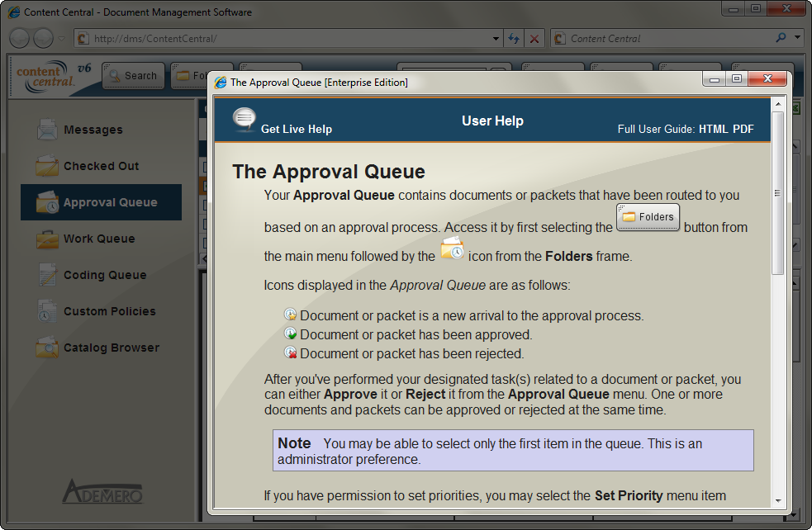Click the browser stop loading X button
This screenshot has height=530, width=812.
[534, 38]
